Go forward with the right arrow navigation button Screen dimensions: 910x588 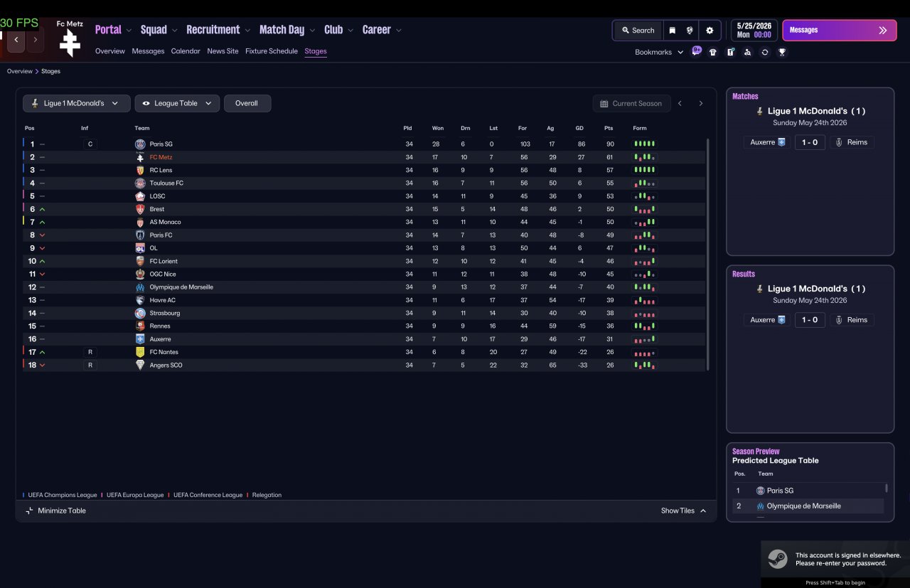35,40
